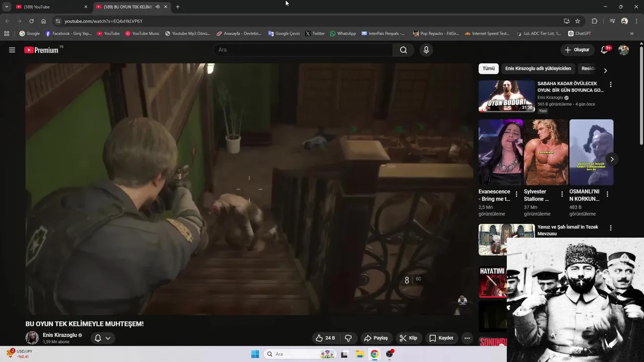
Task: Click the video player area
Action: click(249, 189)
